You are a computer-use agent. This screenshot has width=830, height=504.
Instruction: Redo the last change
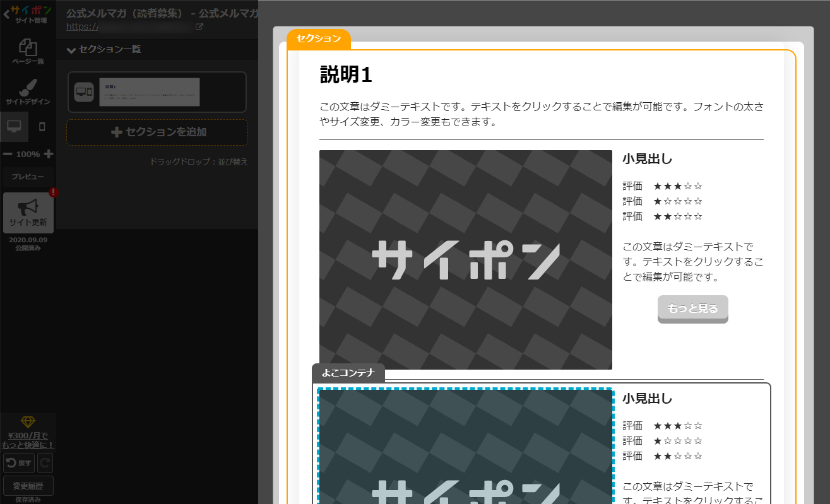click(x=45, y=463)
